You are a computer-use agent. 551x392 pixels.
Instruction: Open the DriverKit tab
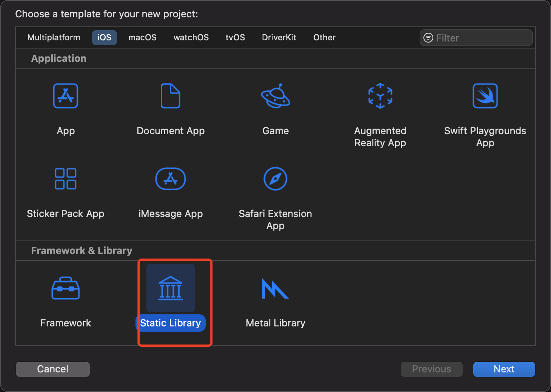coord(279,37)
